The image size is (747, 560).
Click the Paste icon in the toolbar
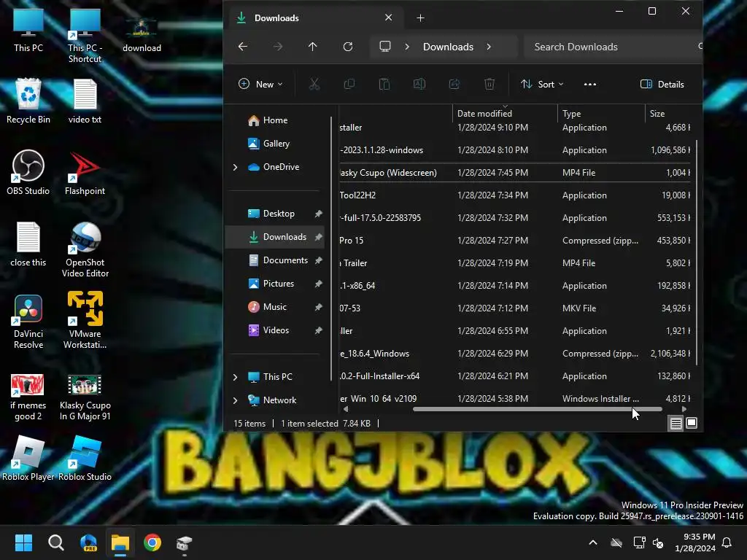384,85
